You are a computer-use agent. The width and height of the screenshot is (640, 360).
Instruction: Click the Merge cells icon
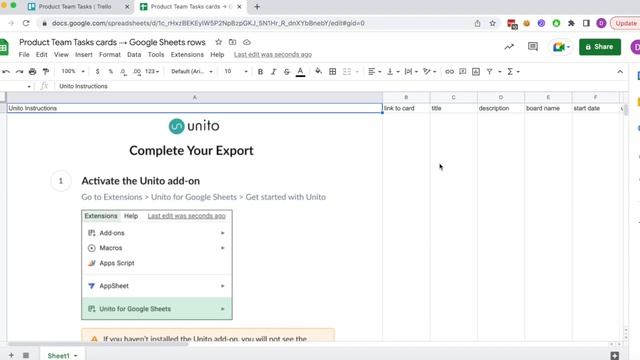pos(347,71)
